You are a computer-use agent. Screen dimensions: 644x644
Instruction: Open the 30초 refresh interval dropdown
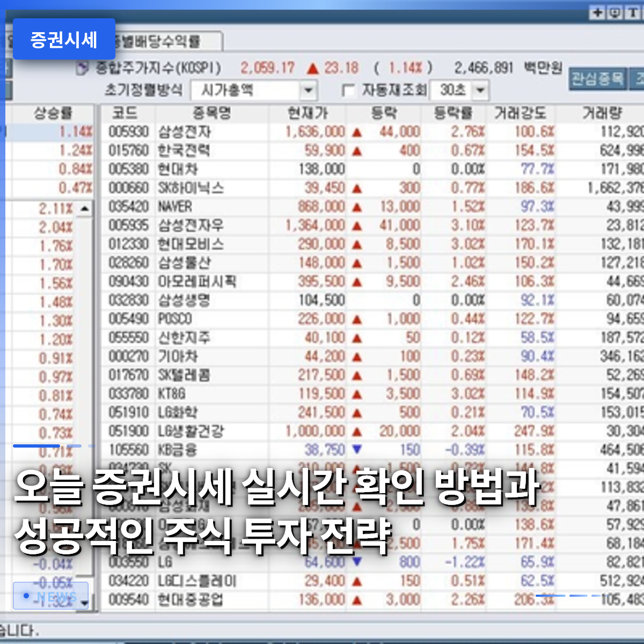pos(480,90)
